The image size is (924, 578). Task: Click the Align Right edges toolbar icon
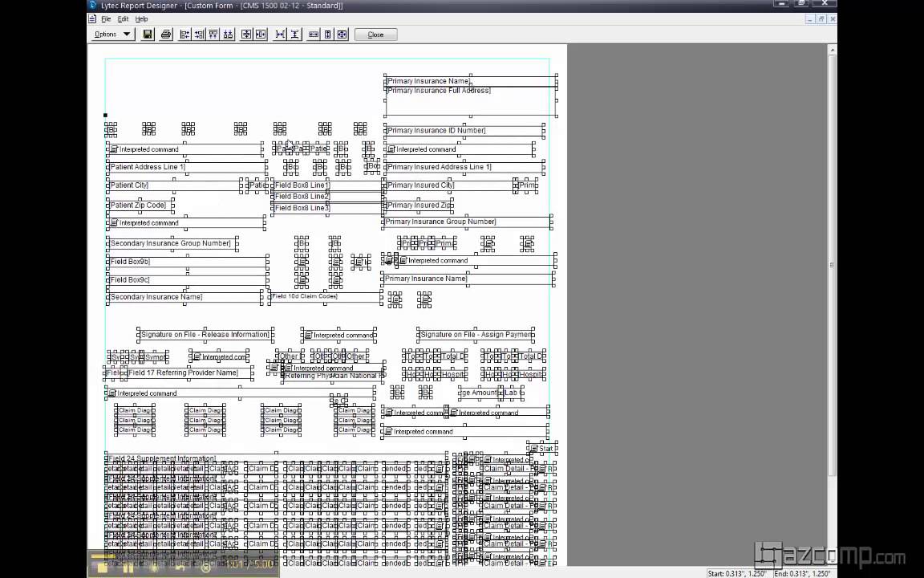pyautogui.click(x=199, y=35)
